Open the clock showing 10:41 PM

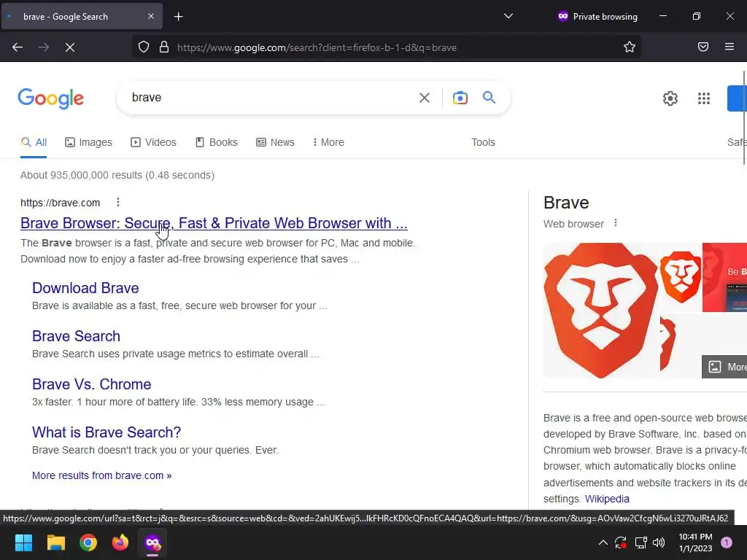pyautogui.click(x=695, y=542)
